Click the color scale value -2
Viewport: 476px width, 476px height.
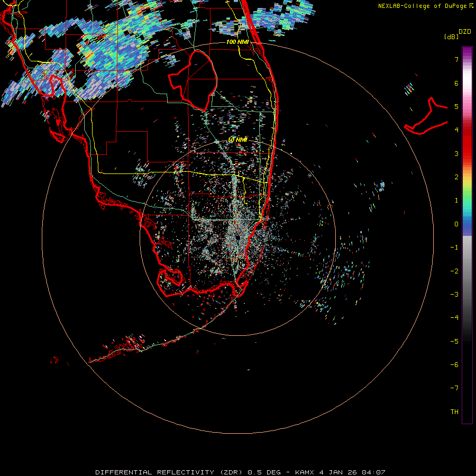[454, 271]
